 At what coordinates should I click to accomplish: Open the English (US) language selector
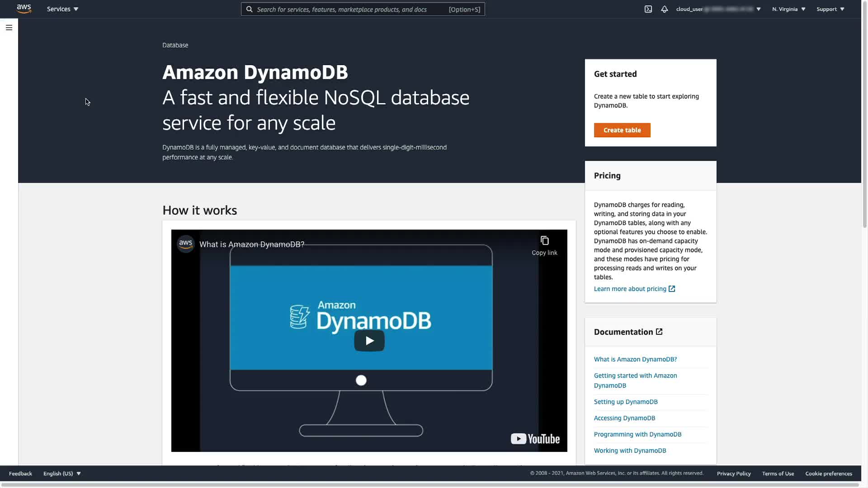click(x=62, y=474)
